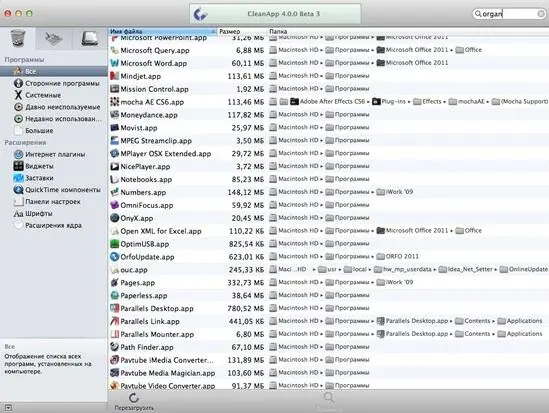Open the bottom-left action popup button

pyautogui.click(x=8, y=408)
